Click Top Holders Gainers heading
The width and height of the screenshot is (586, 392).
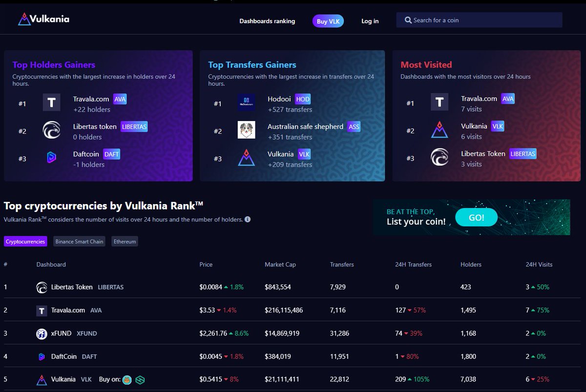point(54,65)
